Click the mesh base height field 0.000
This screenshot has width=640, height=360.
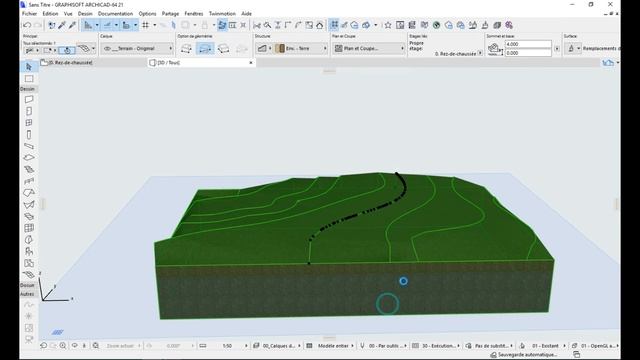click(528, 53)
